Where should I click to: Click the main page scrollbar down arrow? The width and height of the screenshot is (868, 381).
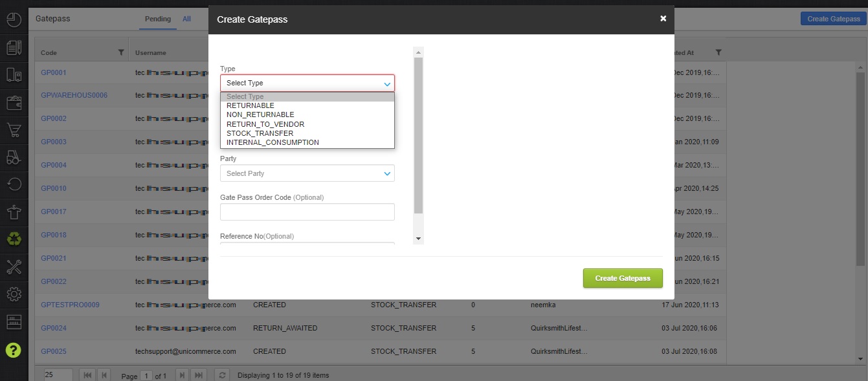860,358
